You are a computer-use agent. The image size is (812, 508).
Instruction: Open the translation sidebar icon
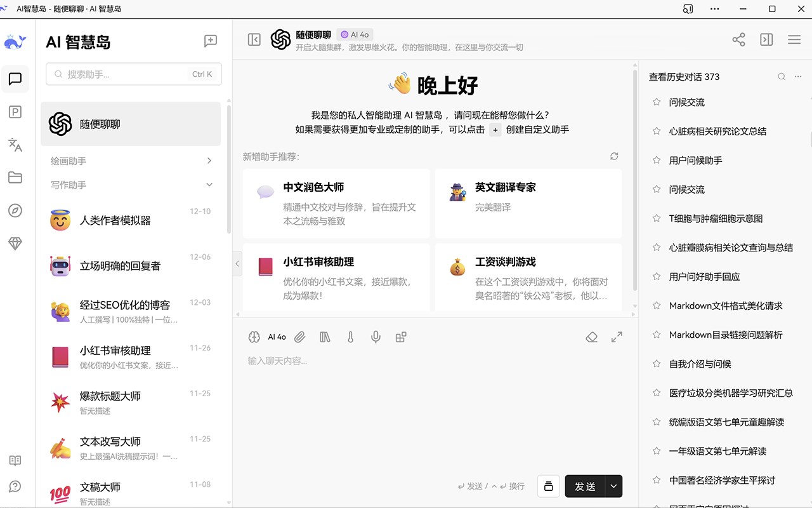coord(15,145)
